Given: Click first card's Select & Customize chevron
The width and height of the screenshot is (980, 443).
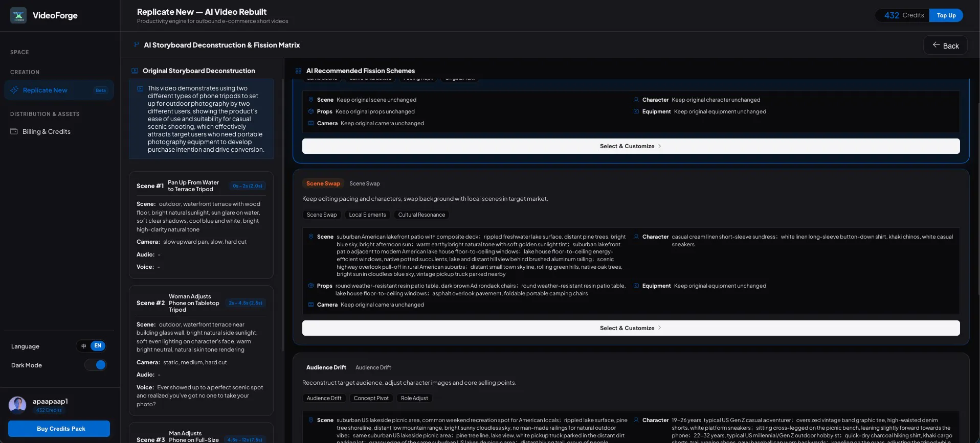Looking at the screenshot, I should 660,146.
